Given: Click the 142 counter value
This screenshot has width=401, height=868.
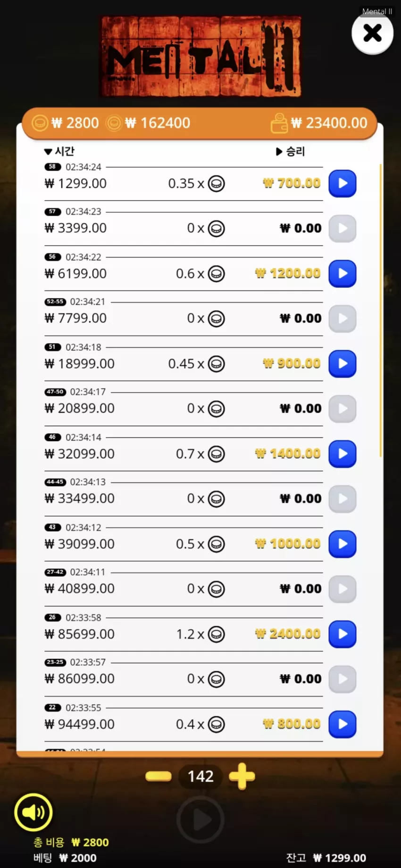Looking at the screenshot, I should point(200,776).
